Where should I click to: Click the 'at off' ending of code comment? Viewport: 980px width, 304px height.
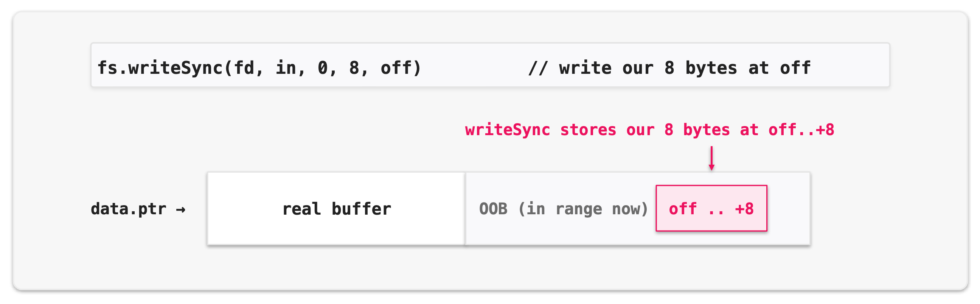point(780,68)
